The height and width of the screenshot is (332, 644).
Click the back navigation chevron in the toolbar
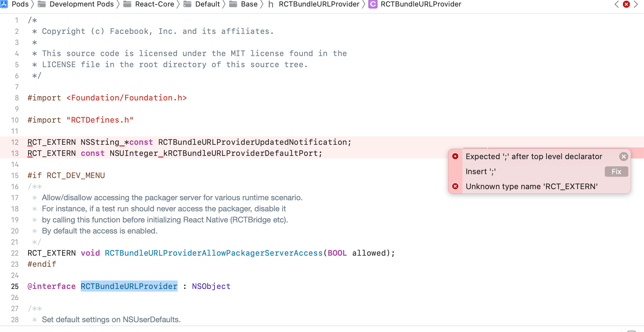coord(617,4)
